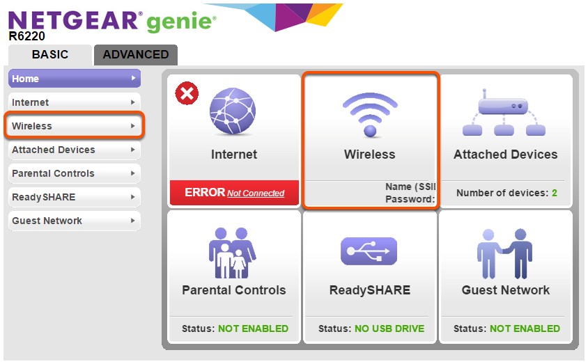This screenshot has width=588, height=364.
Task: Click the Not Connected error link
Action: [256, 193]
